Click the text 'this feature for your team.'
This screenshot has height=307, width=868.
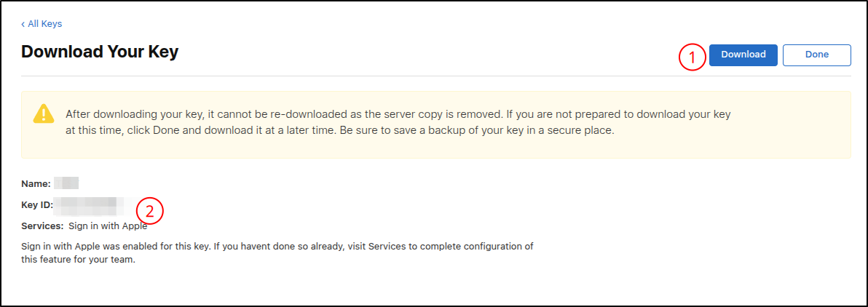79,260
